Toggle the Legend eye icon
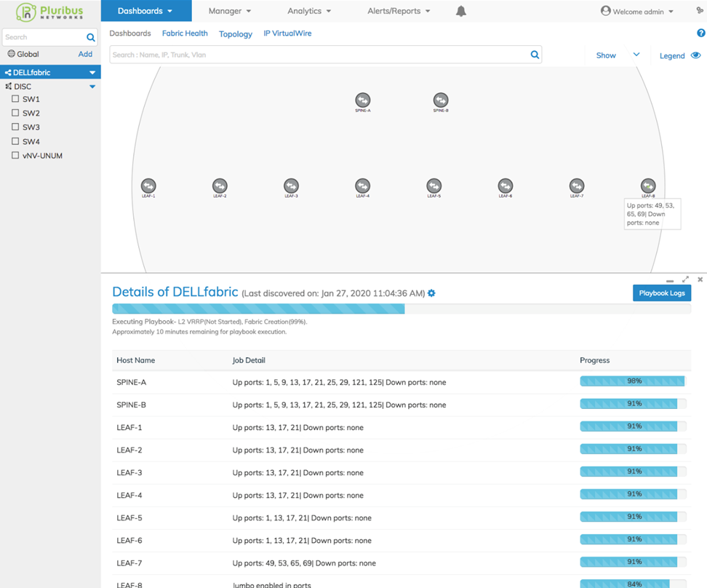Image resolution: width=707 pixels, height=588 pixels. pos(696,55)
